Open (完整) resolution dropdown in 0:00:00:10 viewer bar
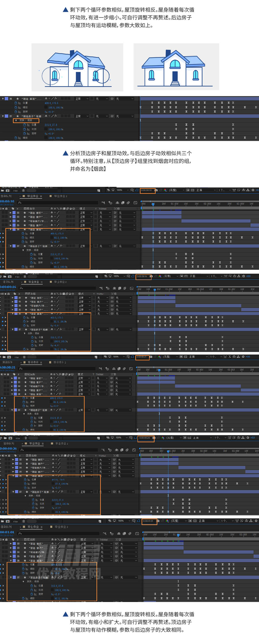Image resolution: width=259 pixels, height=644 pixels. pyautogui.click(x=176, y=190)
